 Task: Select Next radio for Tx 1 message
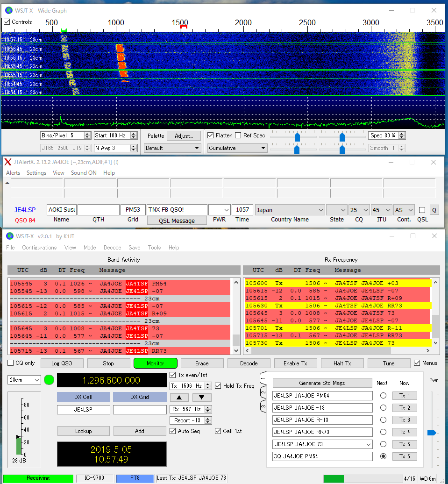pos(383,395)
